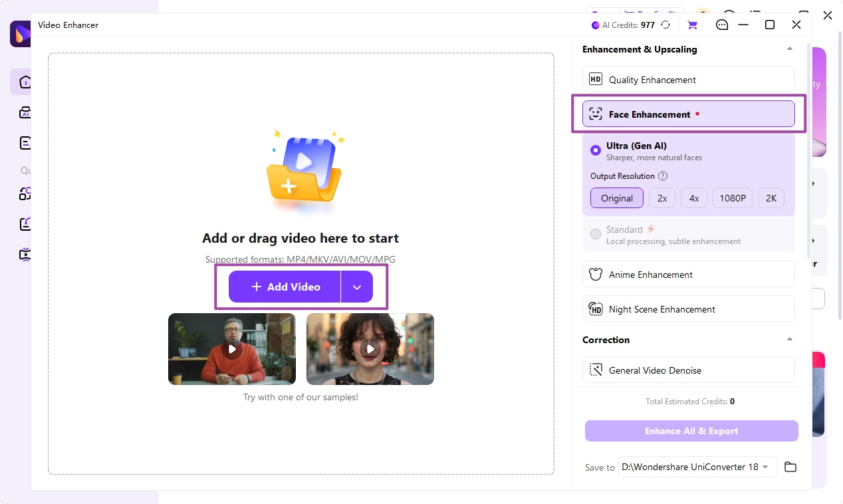
Task: Collapse the Correction section
Action: pyautogui.click(x=790, y=340)
